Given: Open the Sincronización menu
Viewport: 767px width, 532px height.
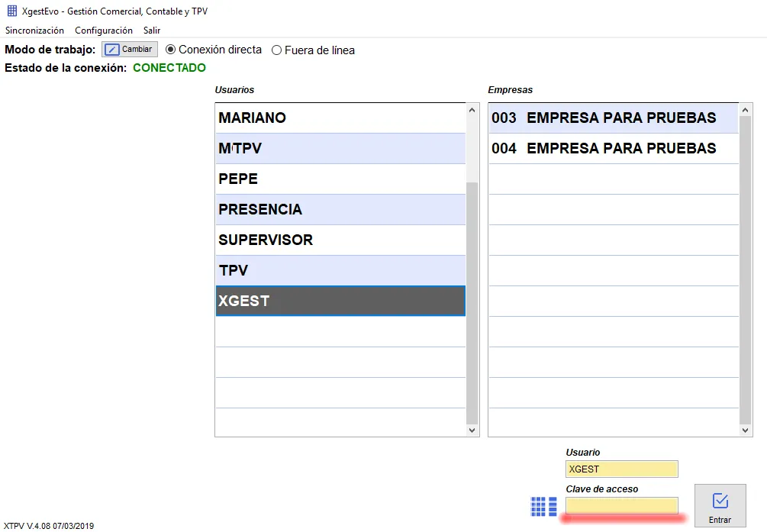Looking at the screenshot, I should [34, 31].
